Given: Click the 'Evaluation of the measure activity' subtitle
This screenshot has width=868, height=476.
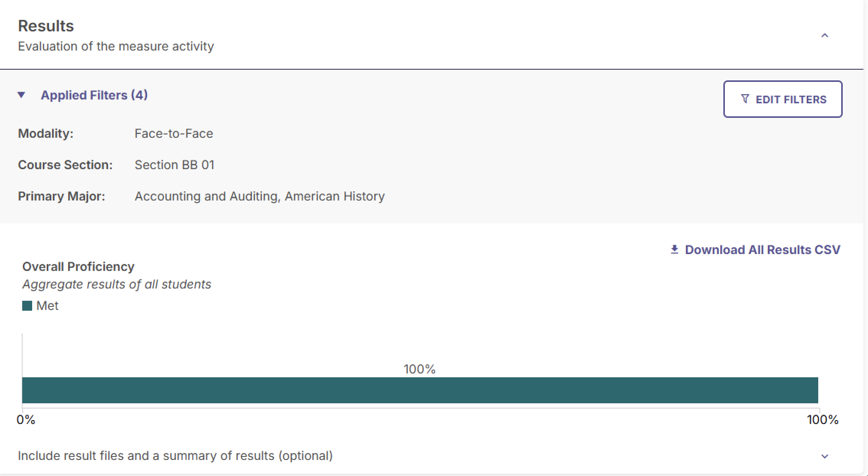Looking at the screenshot, I should [x=116, y=46].
